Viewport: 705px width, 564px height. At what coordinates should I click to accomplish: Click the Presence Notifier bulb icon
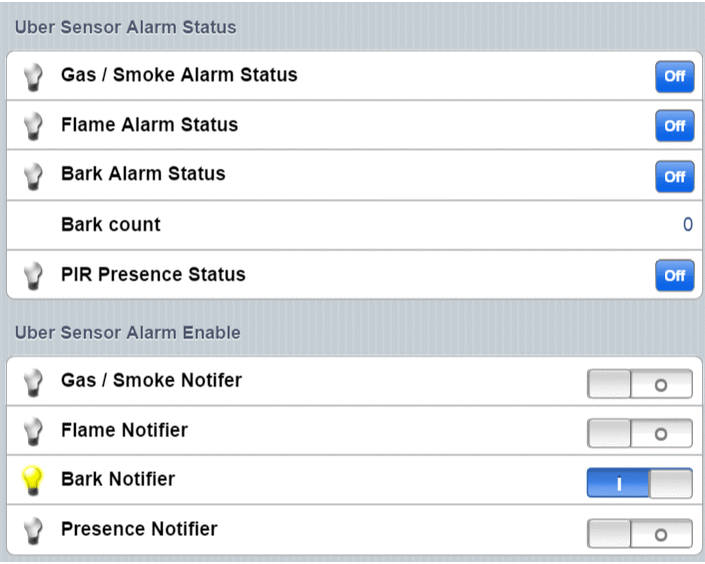[x=35, y=531]
